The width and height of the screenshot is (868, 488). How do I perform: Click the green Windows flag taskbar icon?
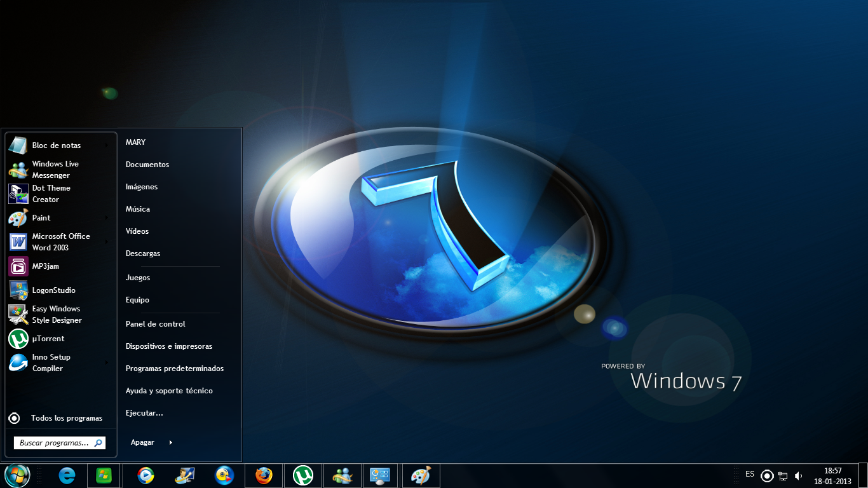[x=104, y=475]
